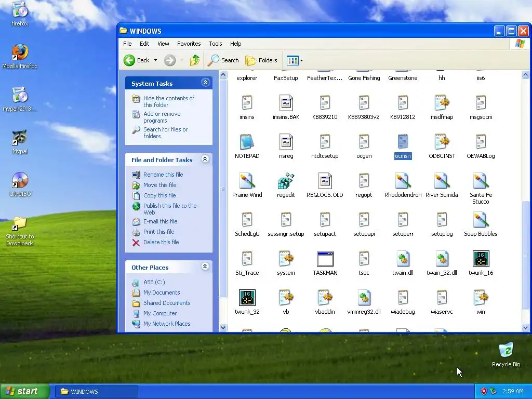The width and height of the screenshot is (532, 399).
Task: Click Delete this file link
Action: coord(161,242)
